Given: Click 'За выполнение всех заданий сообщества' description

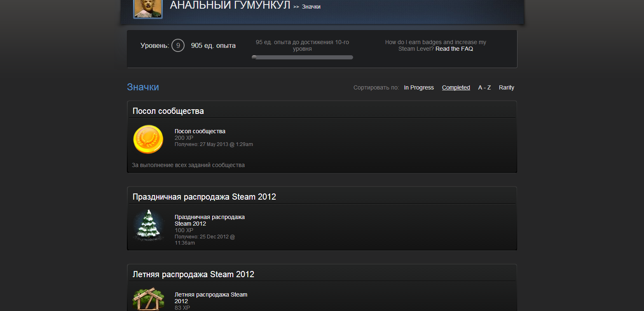Looking at the screenshot, I should (188, 165).
